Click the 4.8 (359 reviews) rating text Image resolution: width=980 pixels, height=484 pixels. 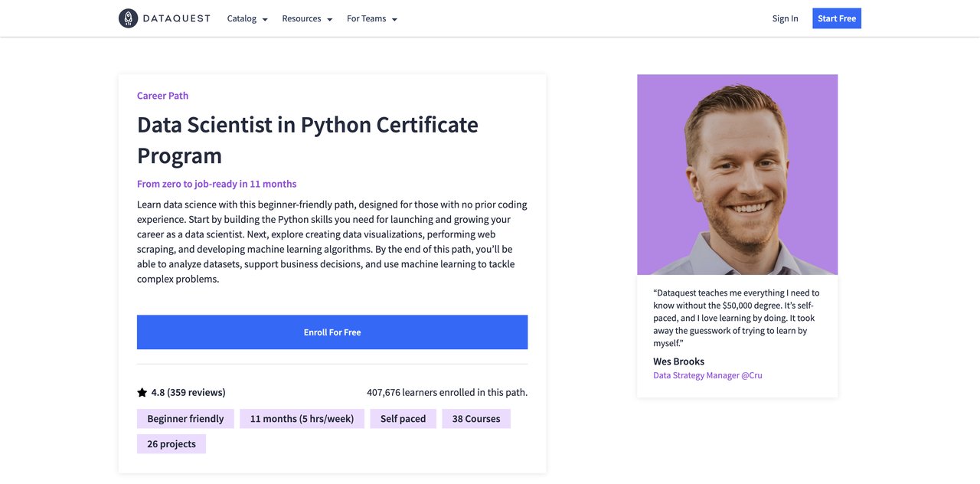tap(188, 393)
